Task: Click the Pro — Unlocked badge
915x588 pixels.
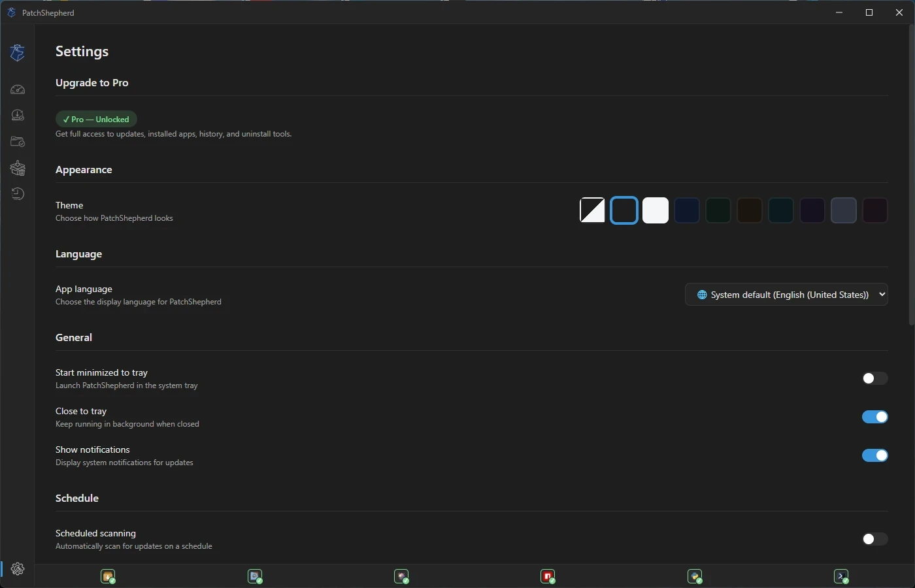Action: (x=96, y=119)
